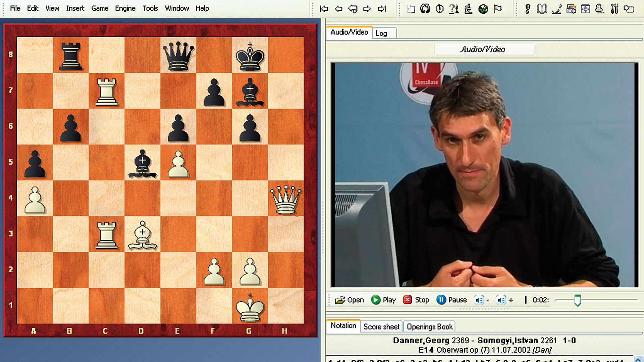The image size is (644, 362).
Task: Jump to the end of the game
Action: 382,9
